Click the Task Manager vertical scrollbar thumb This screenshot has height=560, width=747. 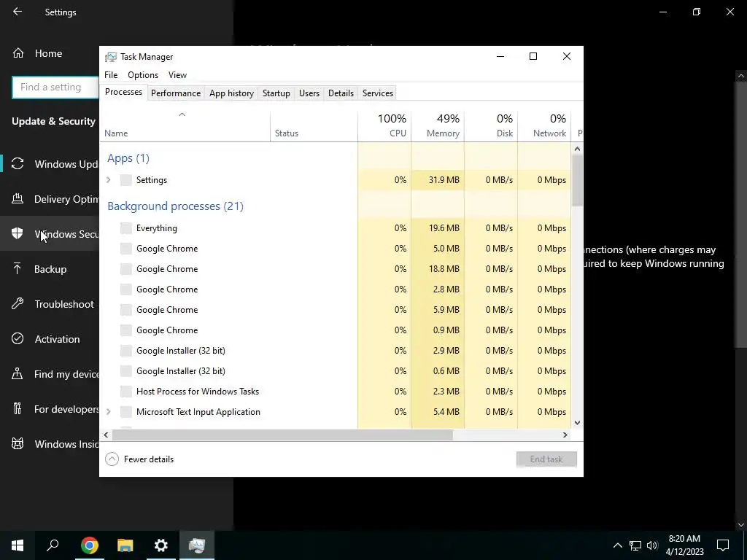[x=577, y=181]
